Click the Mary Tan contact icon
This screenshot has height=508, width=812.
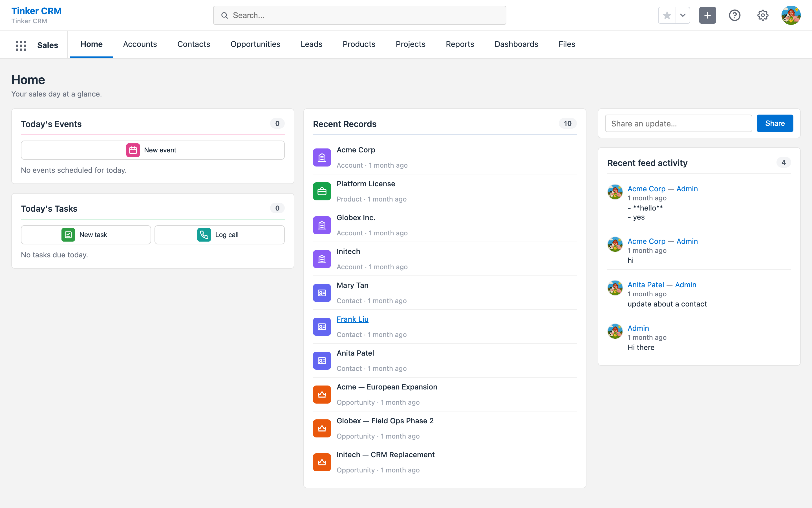322,293
